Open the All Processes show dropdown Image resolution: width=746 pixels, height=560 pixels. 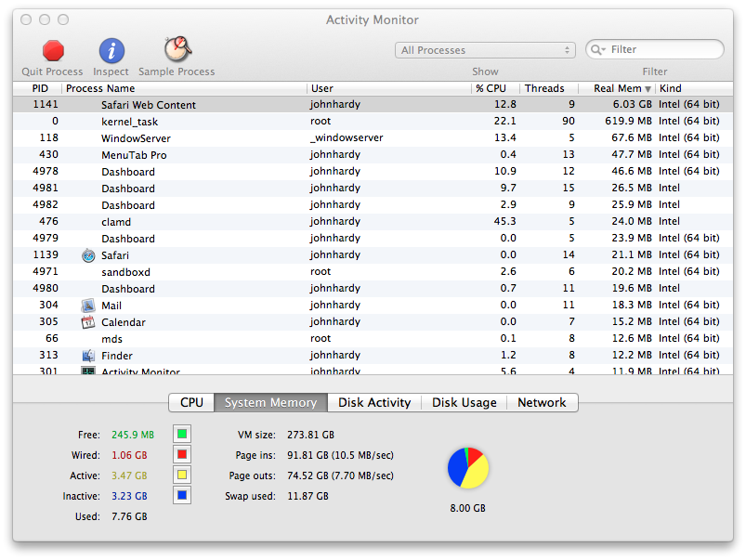[485, 50]
